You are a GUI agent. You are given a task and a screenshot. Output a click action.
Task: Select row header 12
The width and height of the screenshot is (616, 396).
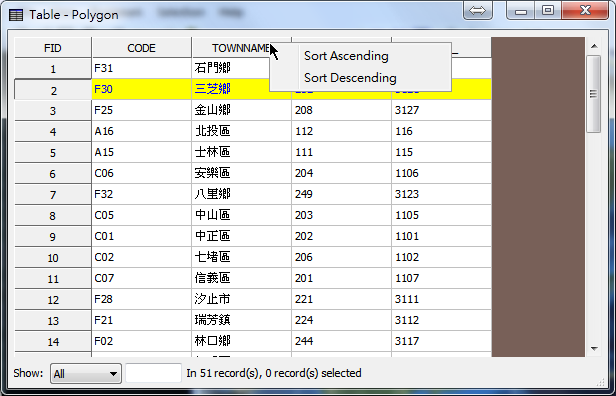click(x=53, y=300)
